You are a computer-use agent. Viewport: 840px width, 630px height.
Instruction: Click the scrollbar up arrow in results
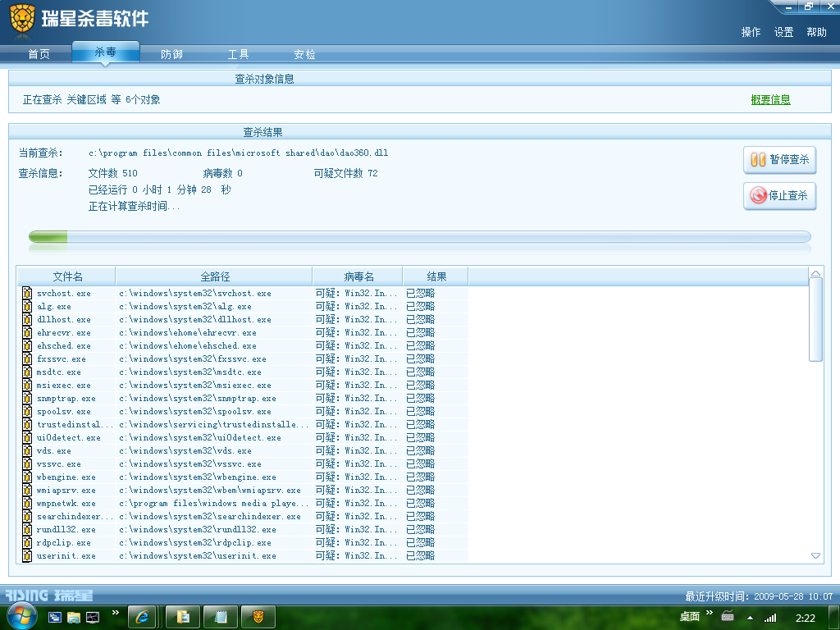(x=815, y=273)
